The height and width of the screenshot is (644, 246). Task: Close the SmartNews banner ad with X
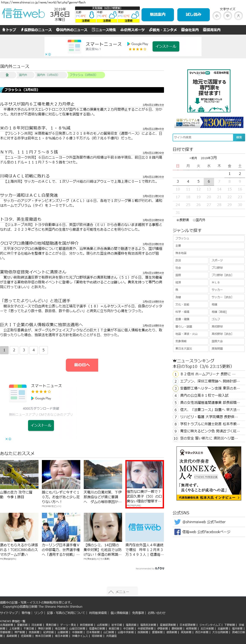coord(46,54)
